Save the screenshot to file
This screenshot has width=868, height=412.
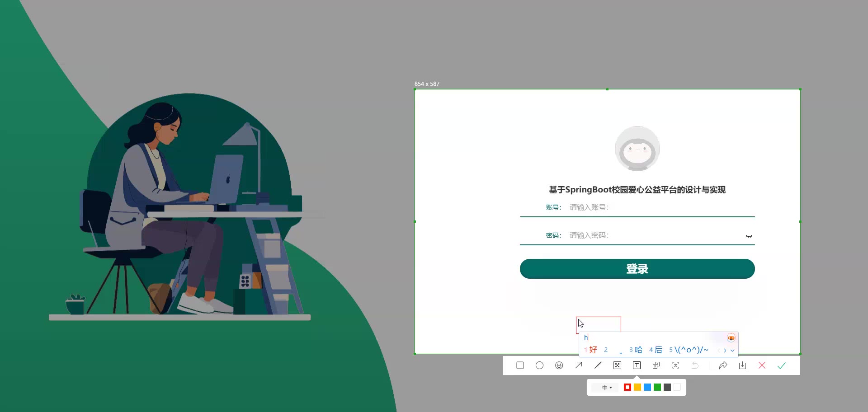(742, 365)
